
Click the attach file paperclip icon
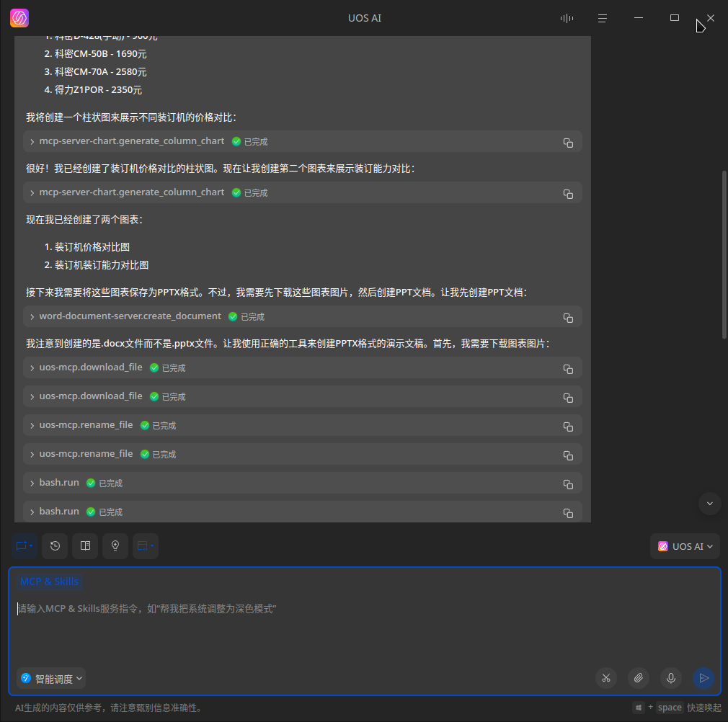pos(639,678)
